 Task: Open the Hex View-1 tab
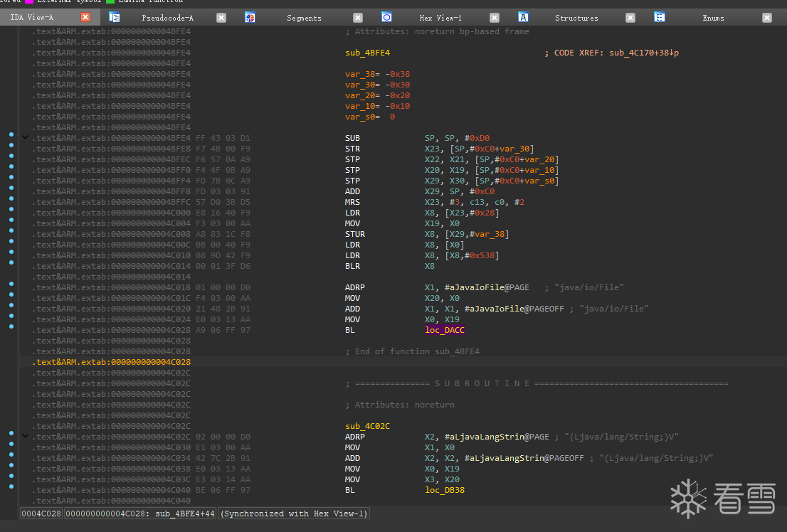pos(440,18)
